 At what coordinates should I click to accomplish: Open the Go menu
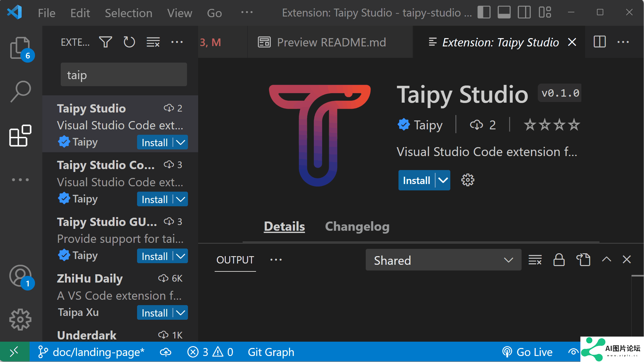[x=214, y=13]
